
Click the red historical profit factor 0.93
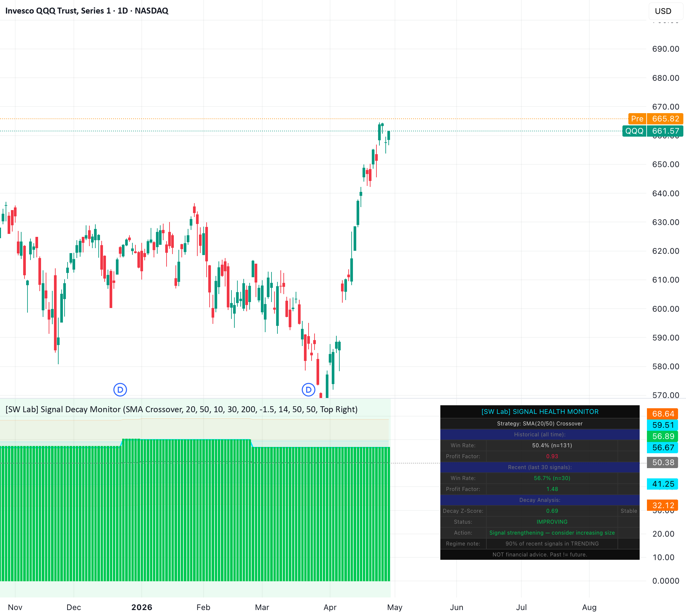click(552, 456)
